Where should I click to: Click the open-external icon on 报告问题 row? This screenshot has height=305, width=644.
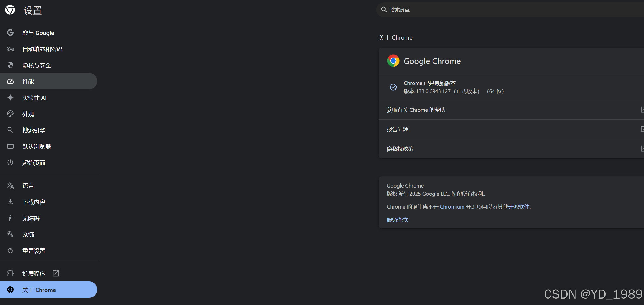642,129
